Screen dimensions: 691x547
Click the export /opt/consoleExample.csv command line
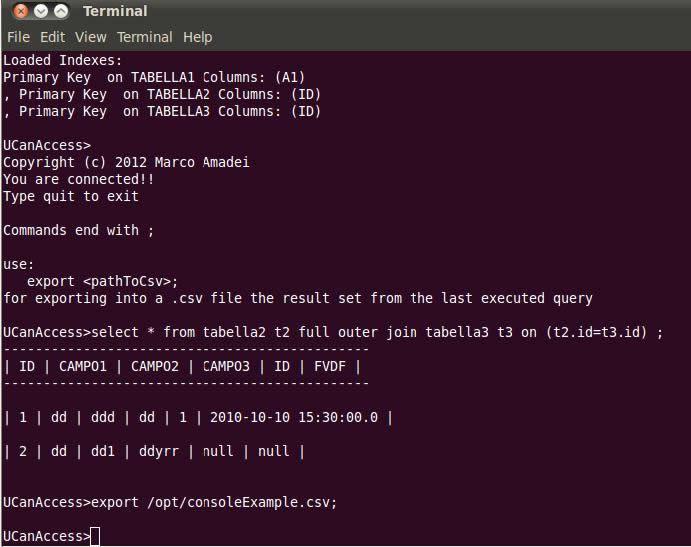coord(170,502)
